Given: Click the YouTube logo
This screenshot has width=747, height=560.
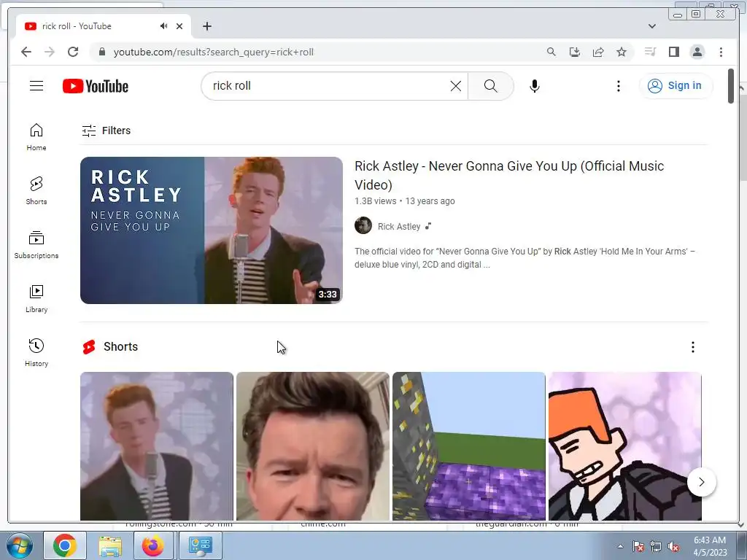Looking at the screenshot, I should [96, 86].
